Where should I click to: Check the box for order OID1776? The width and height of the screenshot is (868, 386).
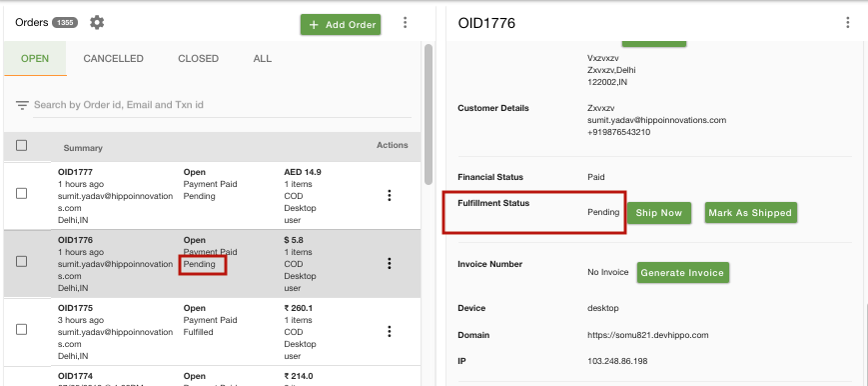pyautogui.click(x=22, y=261)
